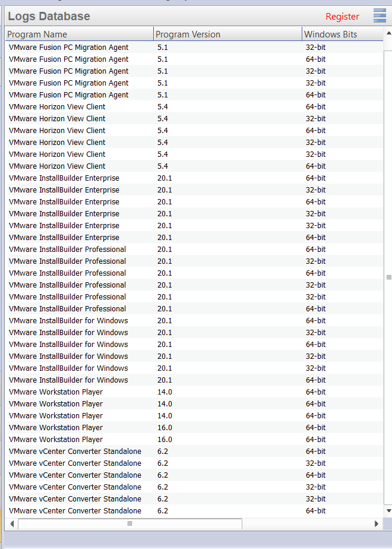Image resolution: width=392 pixels, height=549 pixels.
Task: Open the stacked-bars menu icon beside Register
Action: coord(380,16)
